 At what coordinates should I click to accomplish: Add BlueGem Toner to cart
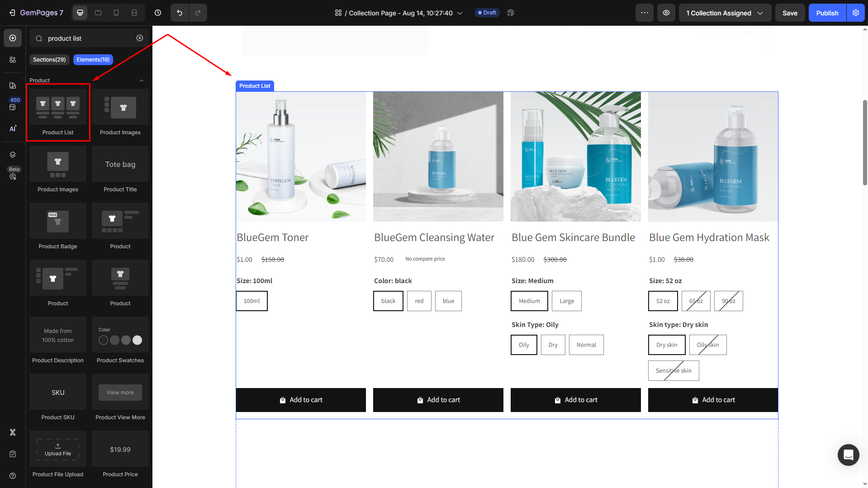[301, 400]
